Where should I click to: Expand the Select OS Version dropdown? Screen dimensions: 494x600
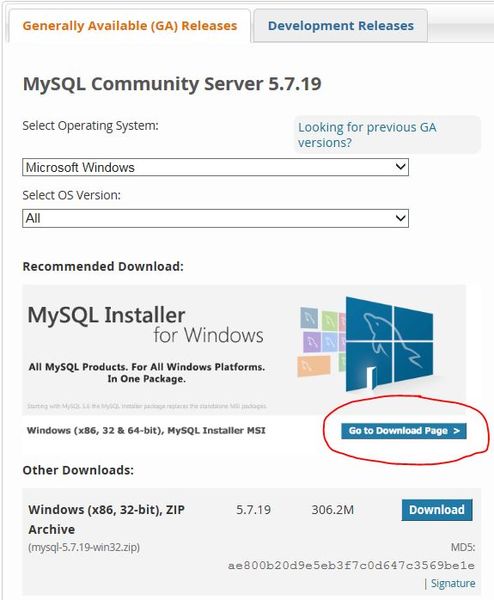tap(215, 218)
